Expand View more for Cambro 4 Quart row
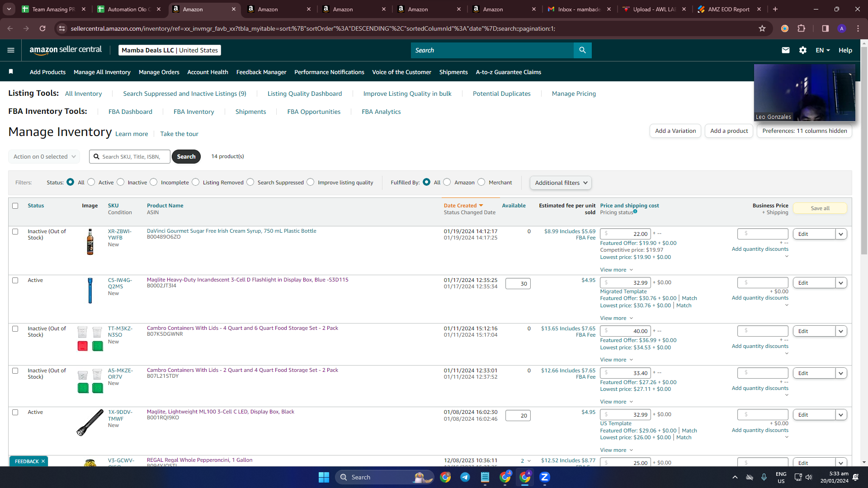 (617, 360)
